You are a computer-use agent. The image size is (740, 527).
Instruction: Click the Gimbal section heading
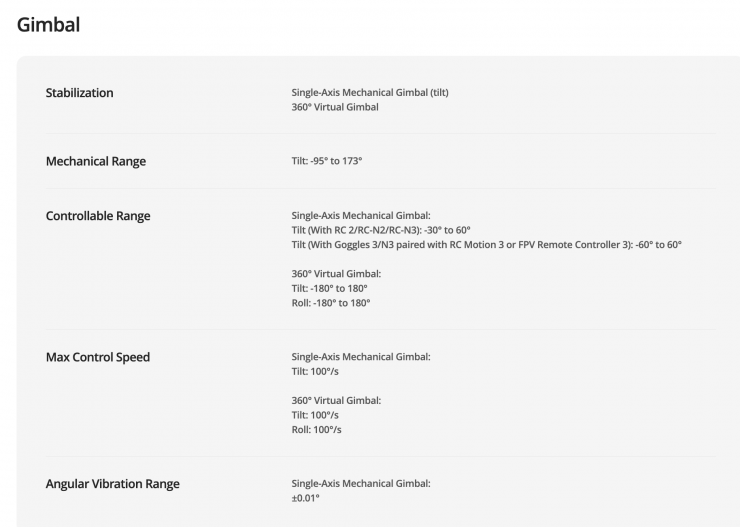click(48, 24)
